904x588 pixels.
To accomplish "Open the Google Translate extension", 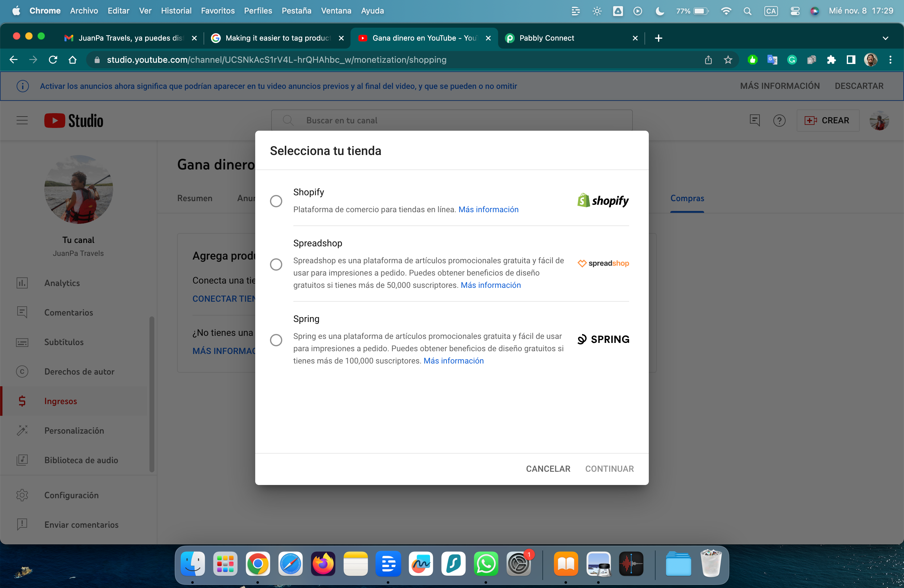I will 772,60.
